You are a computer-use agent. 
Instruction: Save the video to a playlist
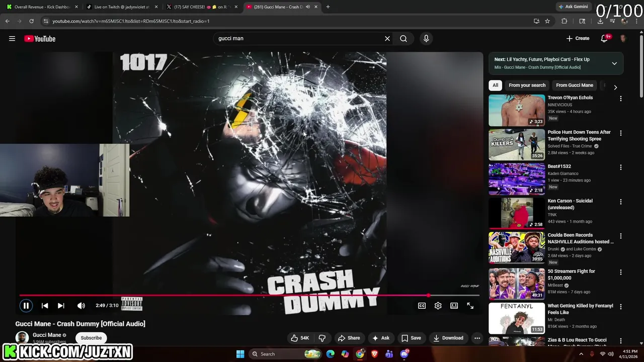point(411,338)
